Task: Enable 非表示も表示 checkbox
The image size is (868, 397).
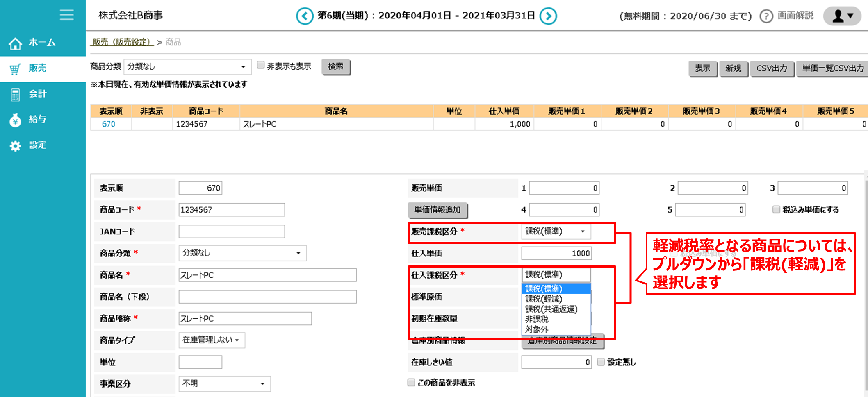Action: click(x=261, y=65)
